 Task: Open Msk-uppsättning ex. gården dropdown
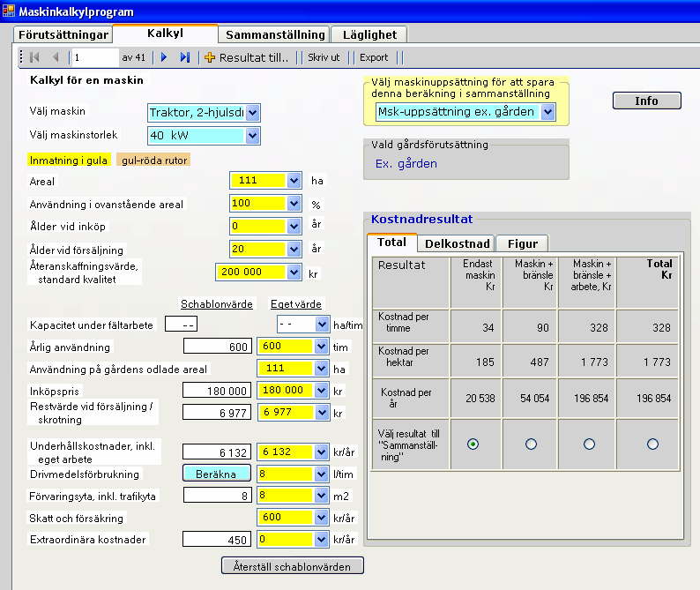(x=547, y=112)
